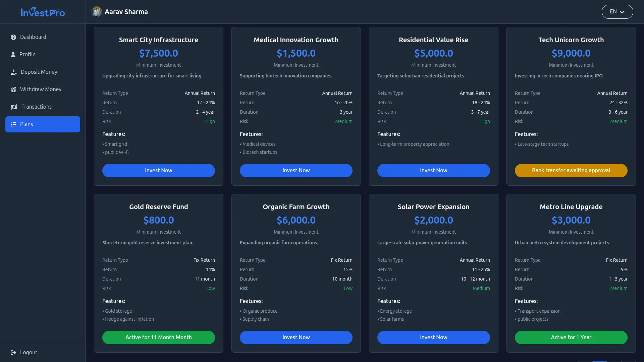
Task: Open Transactions via its sidebar icon
Action: tap(13, 107)
